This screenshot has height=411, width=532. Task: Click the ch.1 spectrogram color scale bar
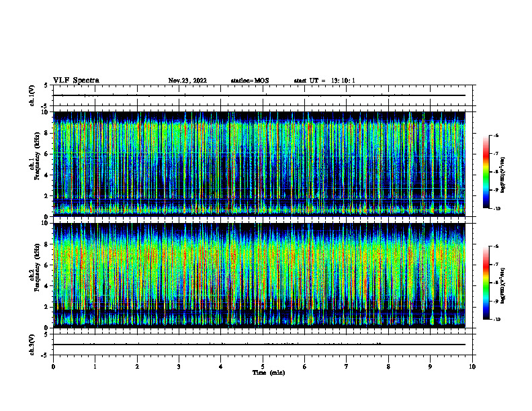click(486, 172)
